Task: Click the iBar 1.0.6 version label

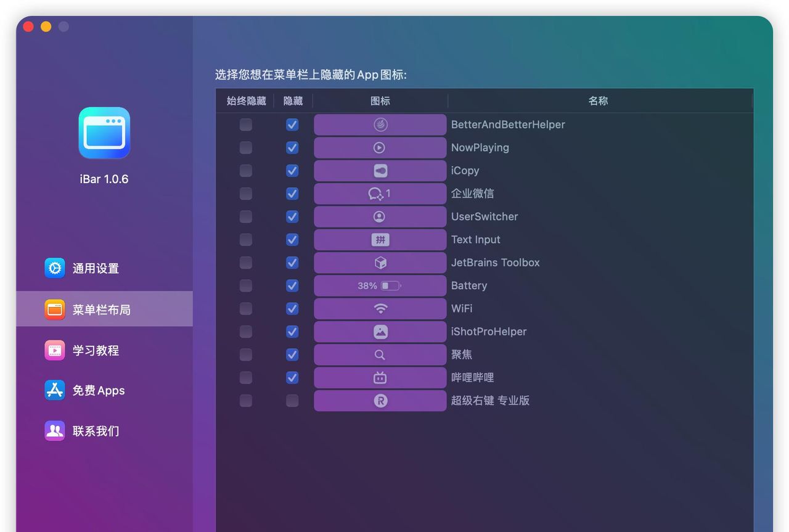Action: (x=104, y=179)
